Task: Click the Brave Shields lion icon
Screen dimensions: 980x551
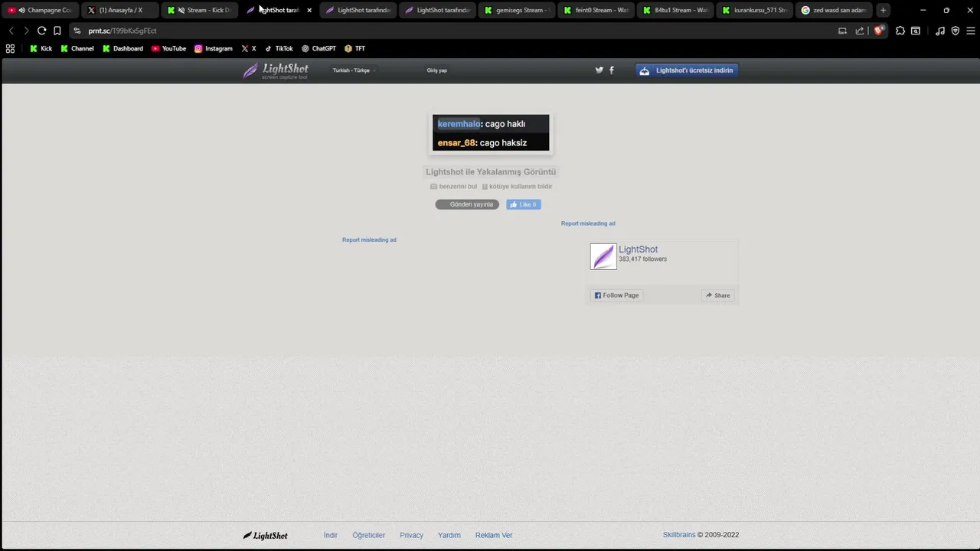Action: point(878,31)
